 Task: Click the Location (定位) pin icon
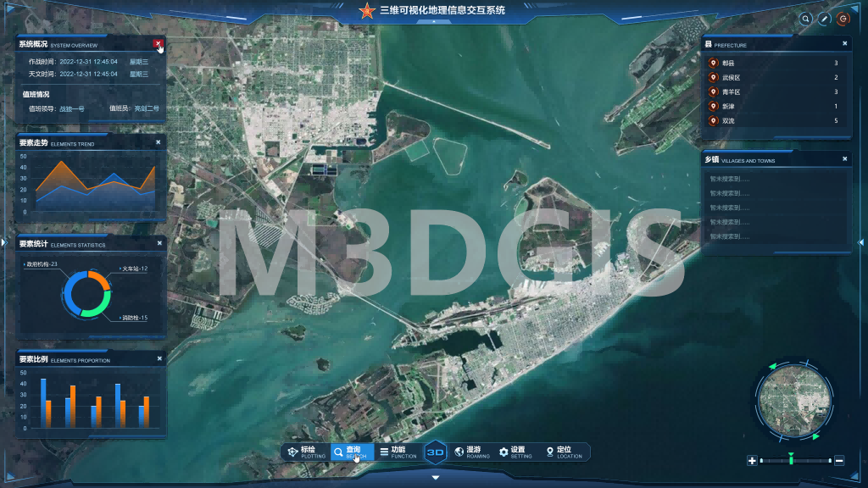coord(549,453)
